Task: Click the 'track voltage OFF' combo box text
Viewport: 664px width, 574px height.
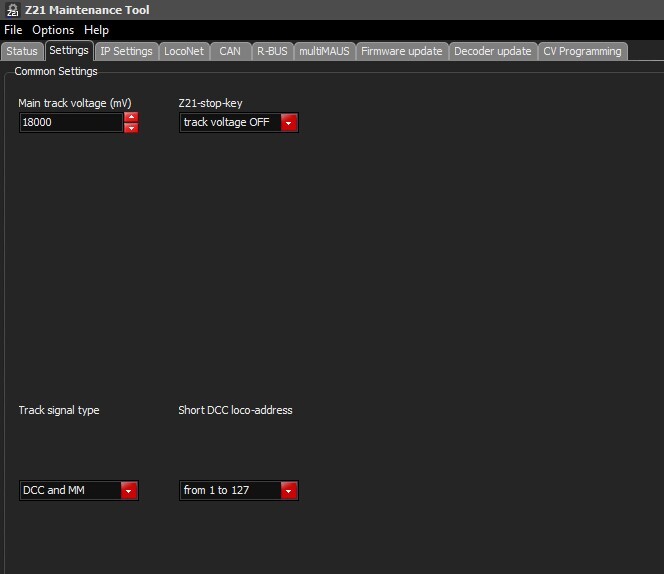Action: click(227, 122)
